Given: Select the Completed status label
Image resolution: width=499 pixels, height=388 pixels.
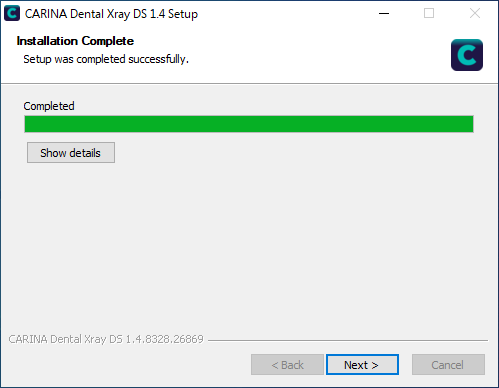Looking at the screenshot, I should click(x=49, y=106).
